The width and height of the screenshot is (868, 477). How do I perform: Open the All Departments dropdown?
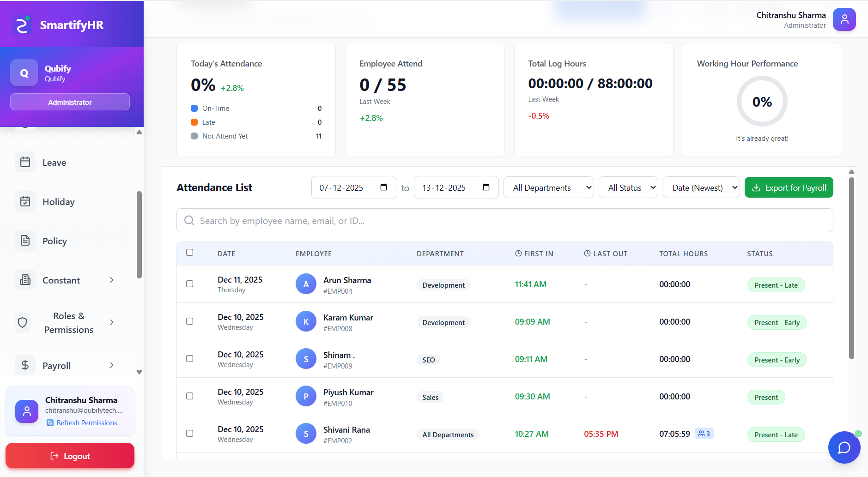pos(548,187)
